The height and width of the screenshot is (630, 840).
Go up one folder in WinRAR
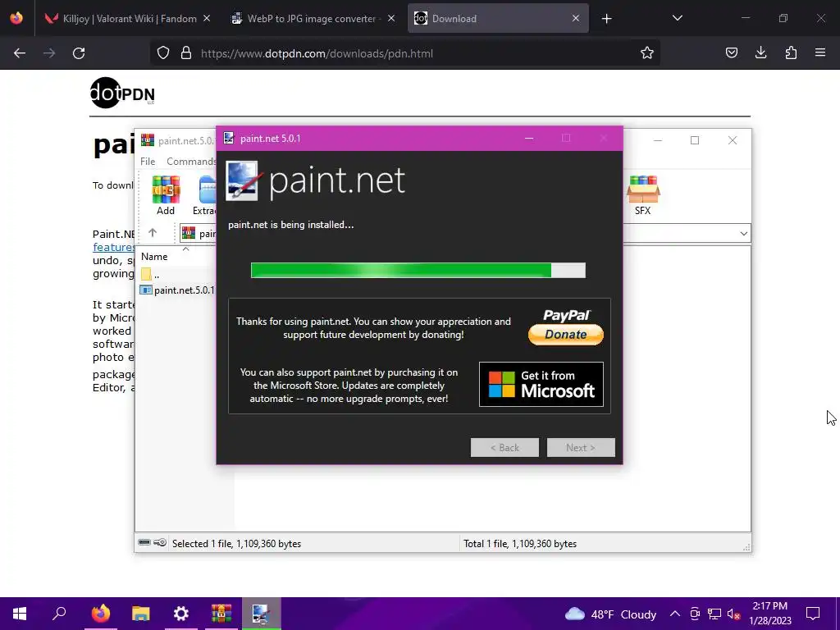(x=153, y=232)
